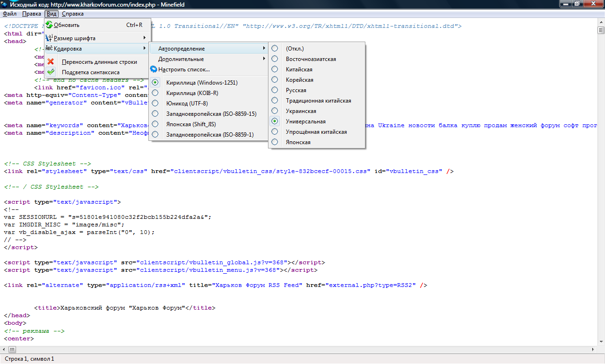Image resolution: width=605 pixels, height=364 pixels.
Task: Choose Корейская autodetection
Action: pyautogui.click(x=317, y=80)
